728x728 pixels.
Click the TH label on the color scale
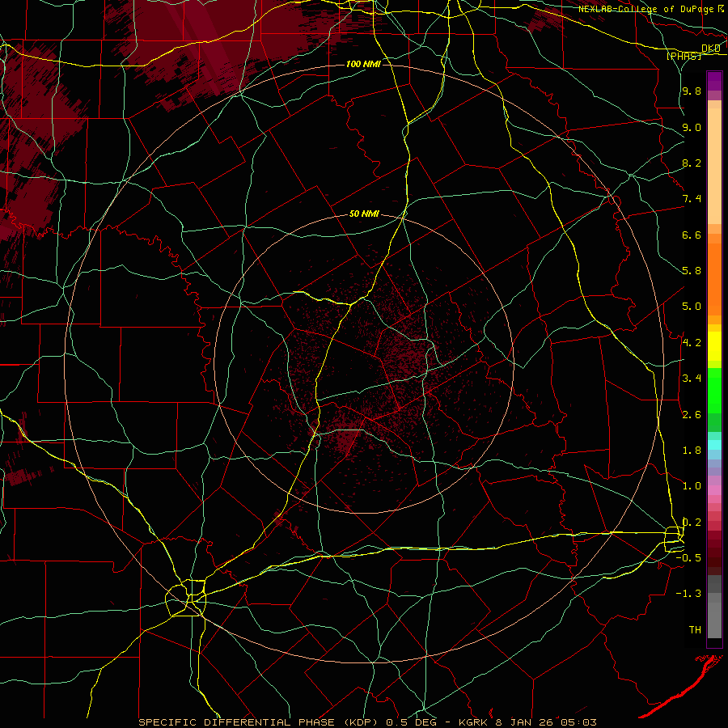coord(695,630)
